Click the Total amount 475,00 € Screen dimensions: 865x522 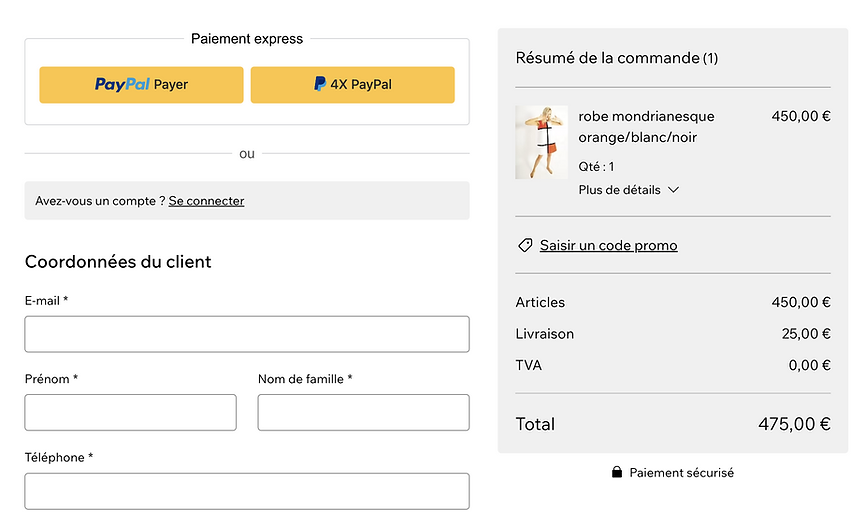[794, 424]
